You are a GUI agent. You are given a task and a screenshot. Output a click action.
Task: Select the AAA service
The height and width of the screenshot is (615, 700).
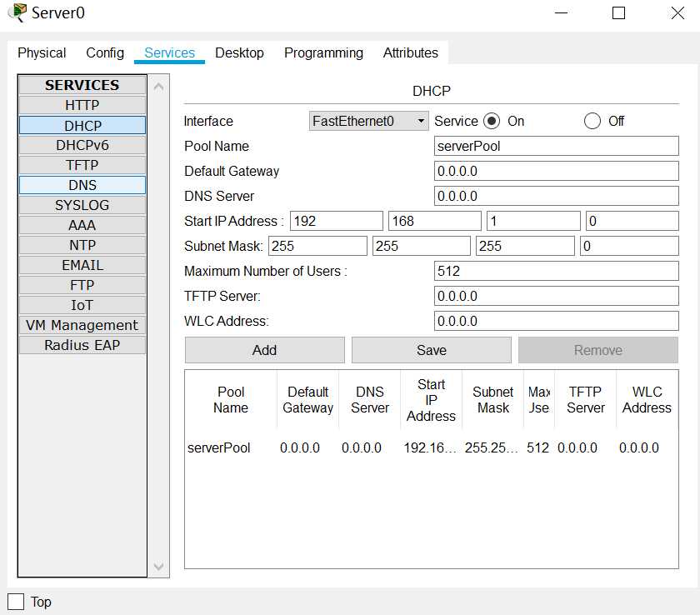[x=82, y=225]
